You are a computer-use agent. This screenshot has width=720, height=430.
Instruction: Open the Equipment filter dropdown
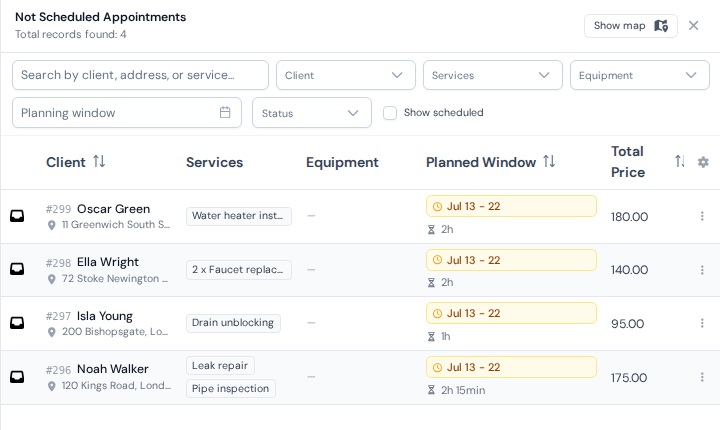(640, 75)
